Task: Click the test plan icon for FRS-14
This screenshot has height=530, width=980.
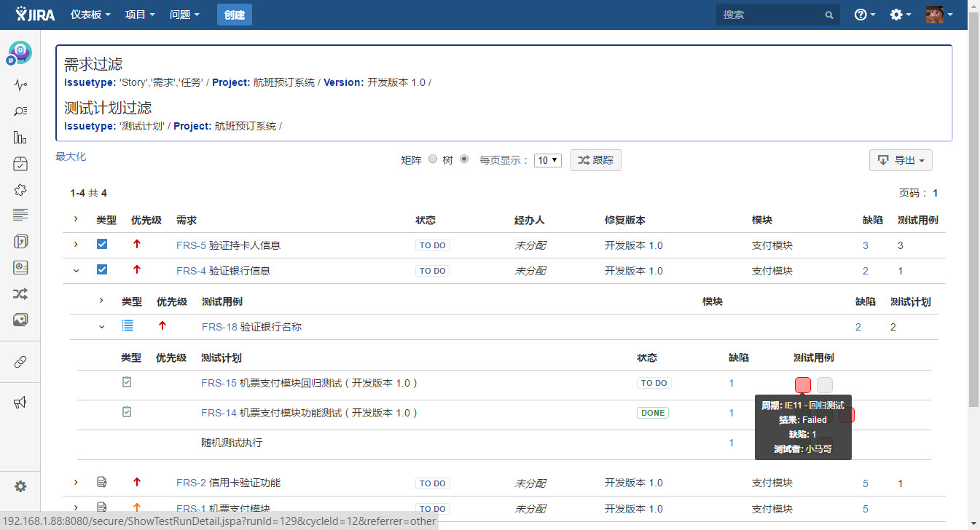Action: pos(127,412)
